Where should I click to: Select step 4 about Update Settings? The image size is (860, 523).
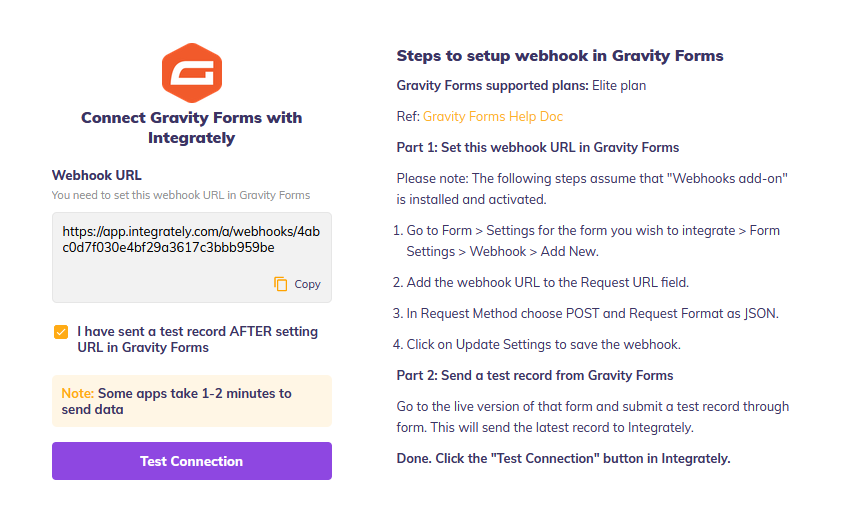543,344
